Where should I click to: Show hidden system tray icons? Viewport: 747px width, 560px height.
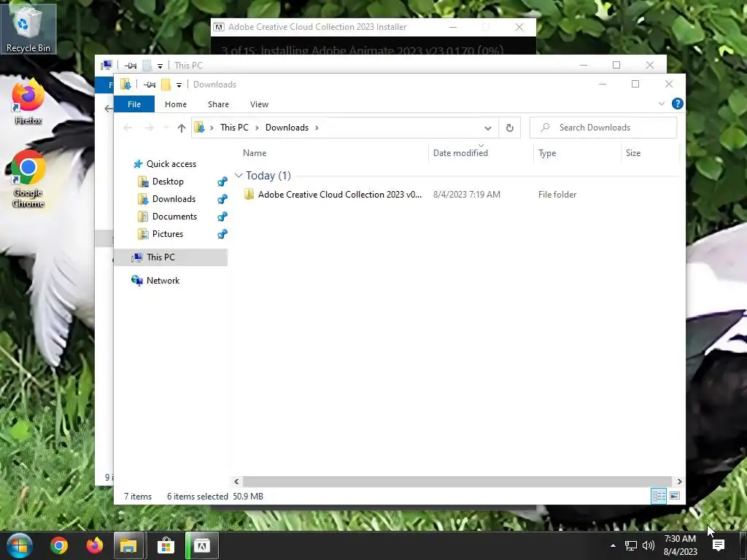coord(613,545)
